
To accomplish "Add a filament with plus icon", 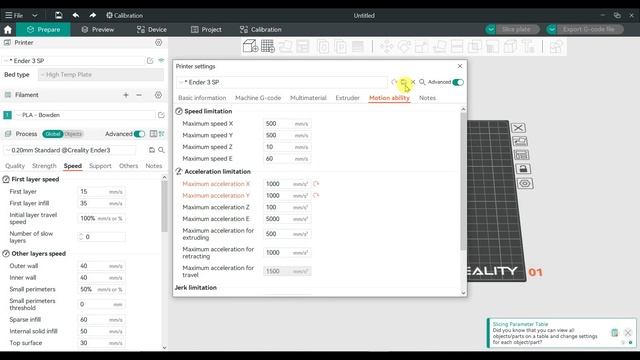I will pos(126,95).
